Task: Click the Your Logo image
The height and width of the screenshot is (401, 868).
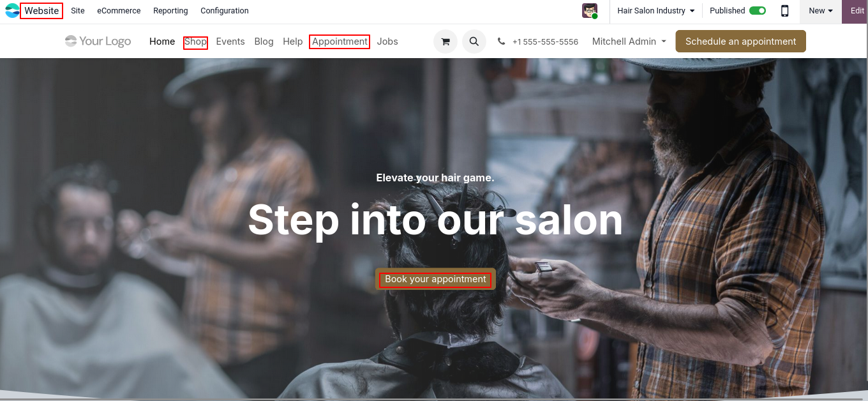Action: [x=98, y=42]
